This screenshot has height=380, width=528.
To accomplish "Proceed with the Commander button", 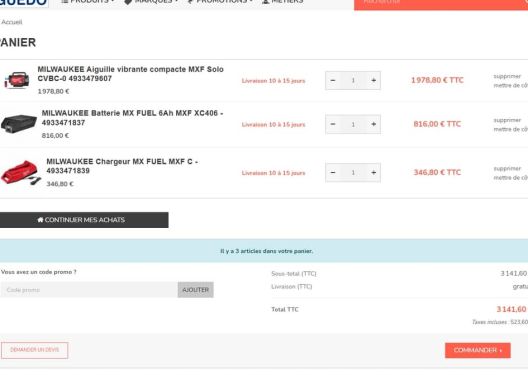I will tap(477, 350).
